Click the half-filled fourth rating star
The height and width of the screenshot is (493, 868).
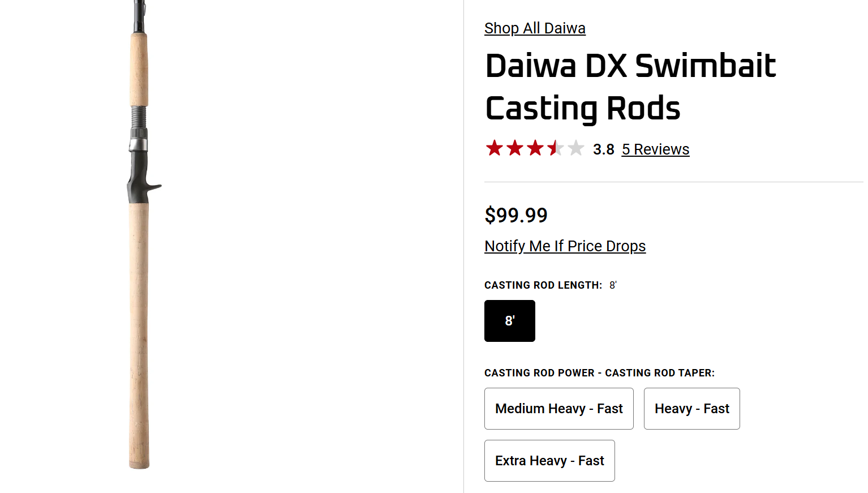pos(556,148)
